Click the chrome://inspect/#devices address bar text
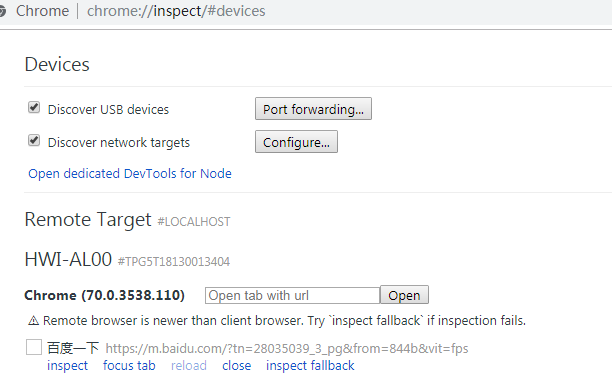Image resolution: width=612 pixels, height=385 pixels. [x=176, y=11]
